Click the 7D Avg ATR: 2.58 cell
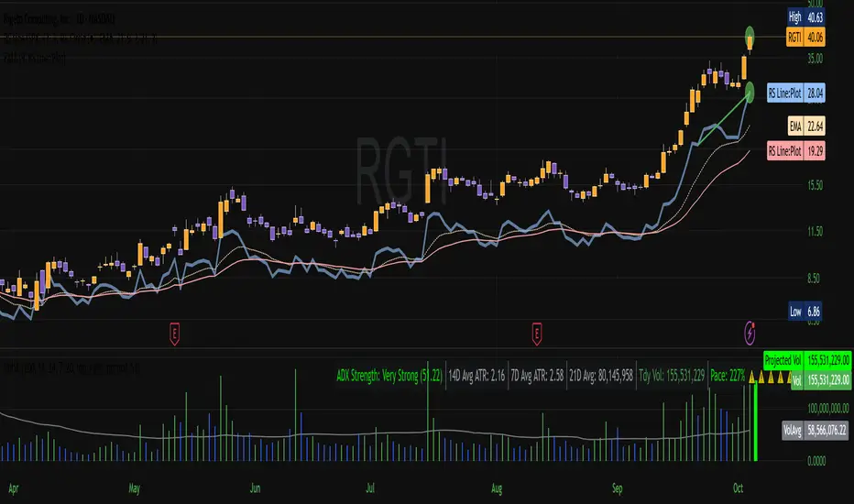Screen dimensions: 854x504 [536, 376]
